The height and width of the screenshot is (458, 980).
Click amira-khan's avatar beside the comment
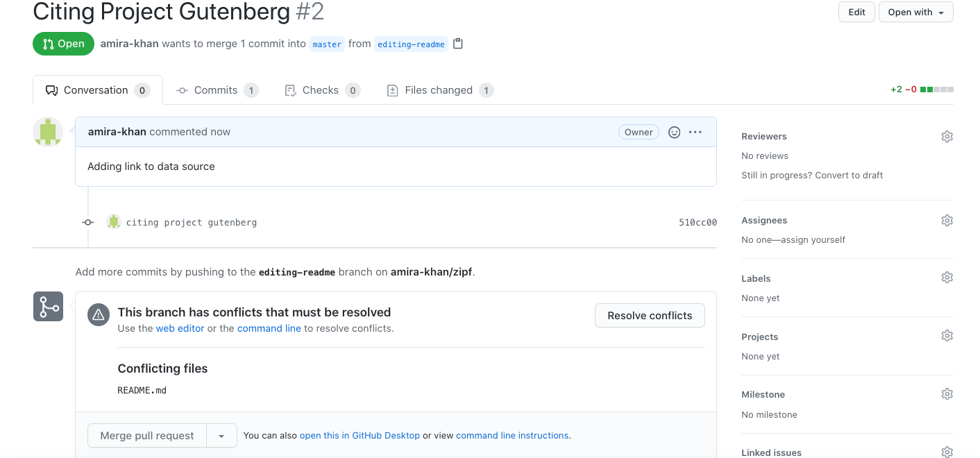click(x=48, y=132)
